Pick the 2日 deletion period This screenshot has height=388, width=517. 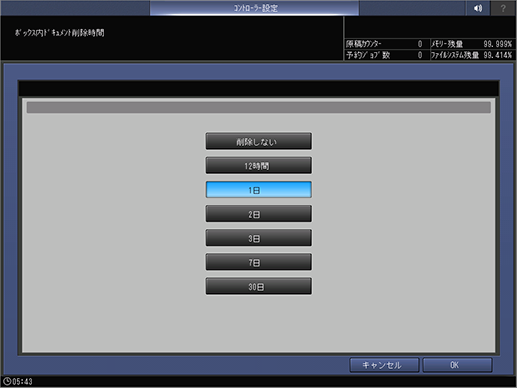click(259, 214)
